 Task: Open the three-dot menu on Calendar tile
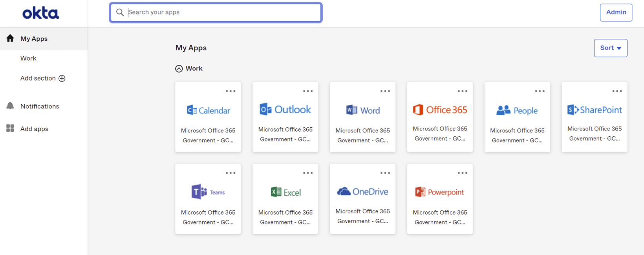pos(231,91)
